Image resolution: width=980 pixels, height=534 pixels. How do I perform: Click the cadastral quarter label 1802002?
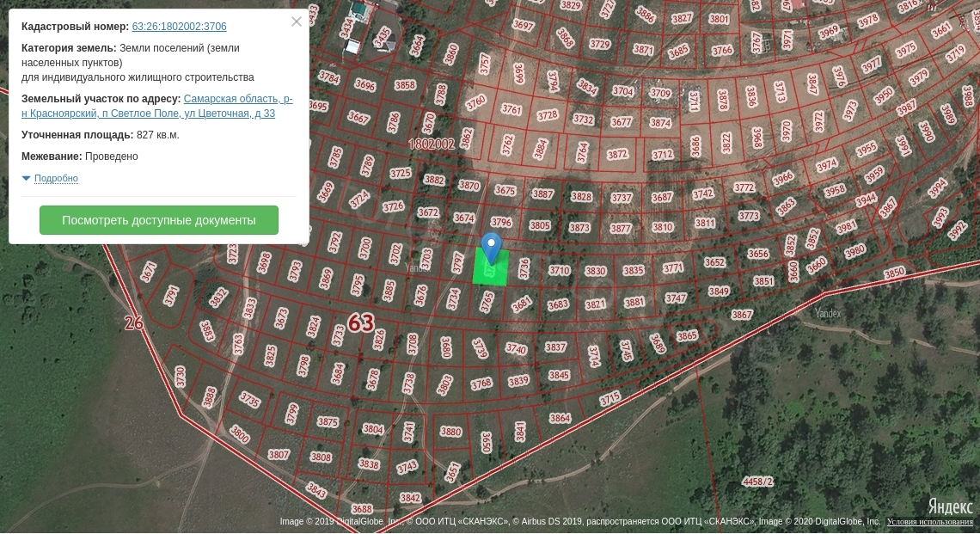431,144
